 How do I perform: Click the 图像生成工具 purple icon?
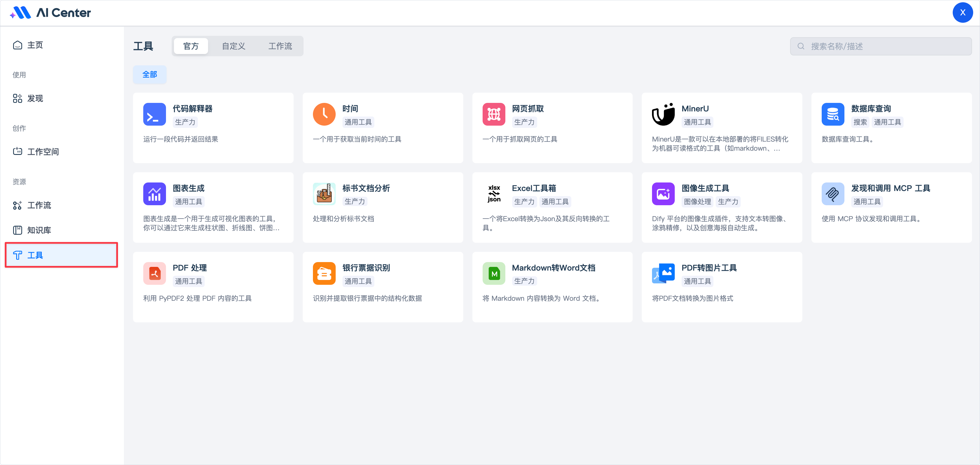pyautogui.click(x=663, y=194)
